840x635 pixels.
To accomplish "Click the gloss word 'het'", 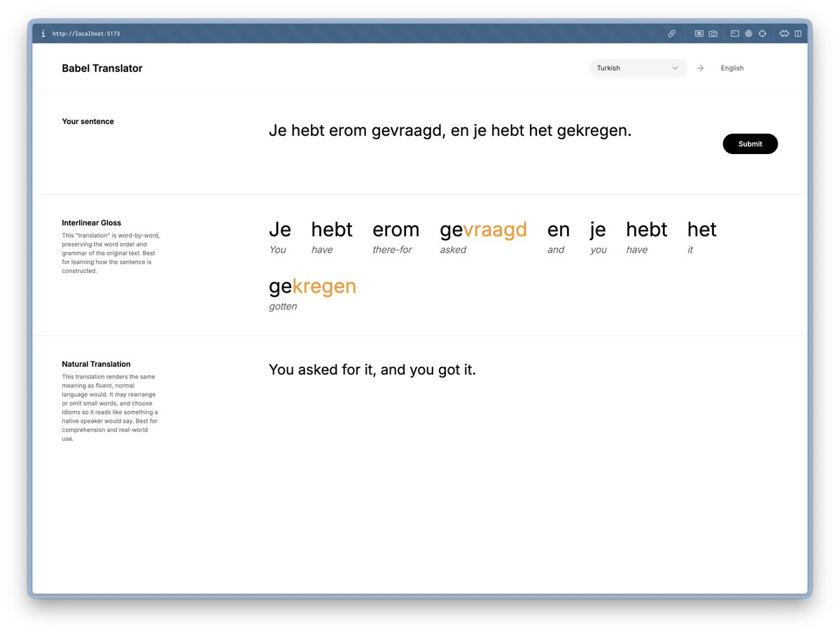I will tap(702, 230).
